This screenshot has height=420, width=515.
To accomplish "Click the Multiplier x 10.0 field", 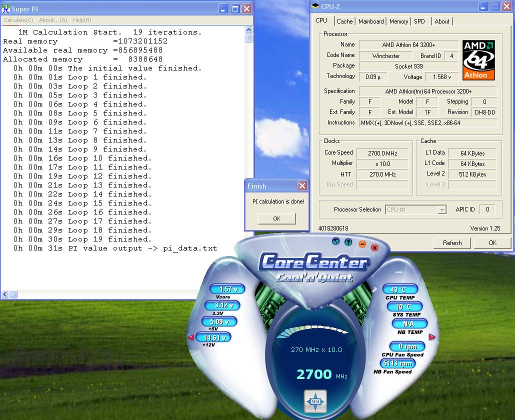I will click(x=382, y=164).
